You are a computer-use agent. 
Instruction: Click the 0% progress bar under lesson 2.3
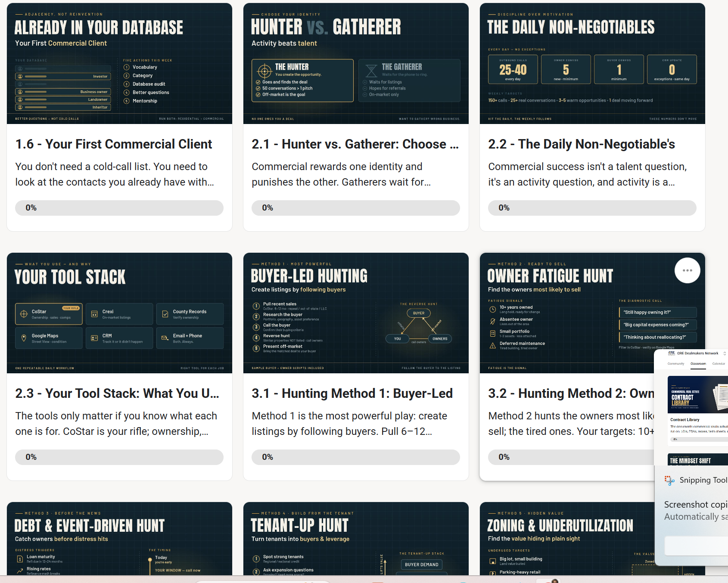[x=119, y=457]
